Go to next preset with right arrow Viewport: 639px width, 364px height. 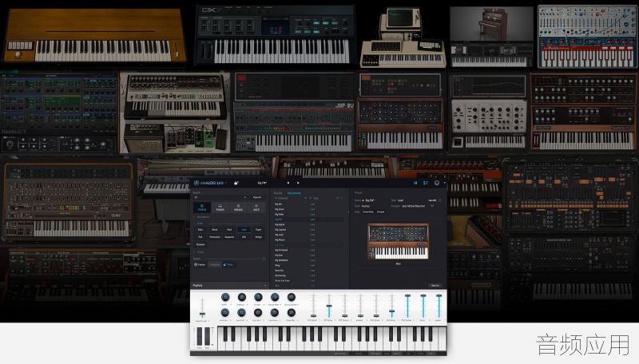pos(298,183)
